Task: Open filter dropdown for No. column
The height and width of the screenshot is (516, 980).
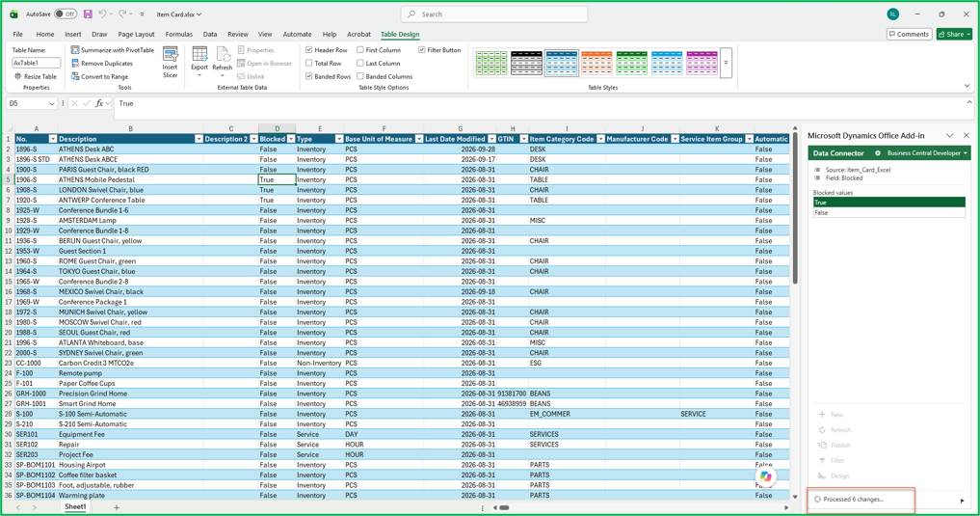Action: click(x=53, y=139)
